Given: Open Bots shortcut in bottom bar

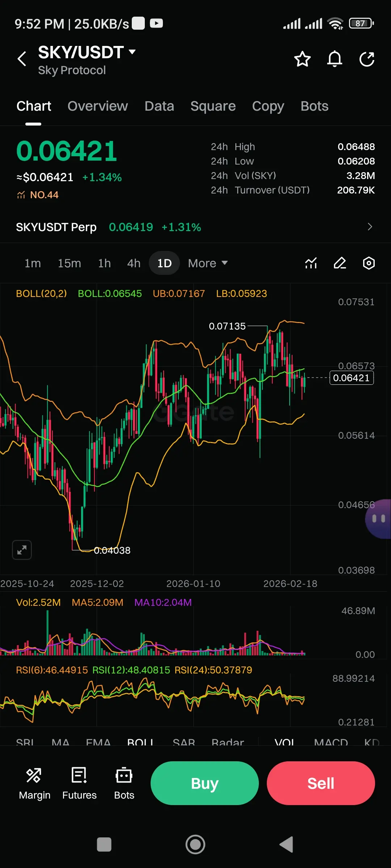Looking at the screenshot, I should point(124,784).
